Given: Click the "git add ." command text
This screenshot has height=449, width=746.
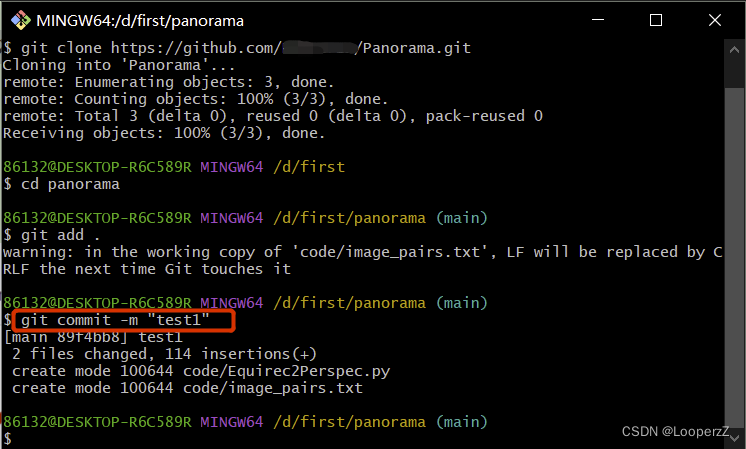Looking at the screenshot, I should coord(60,235).
